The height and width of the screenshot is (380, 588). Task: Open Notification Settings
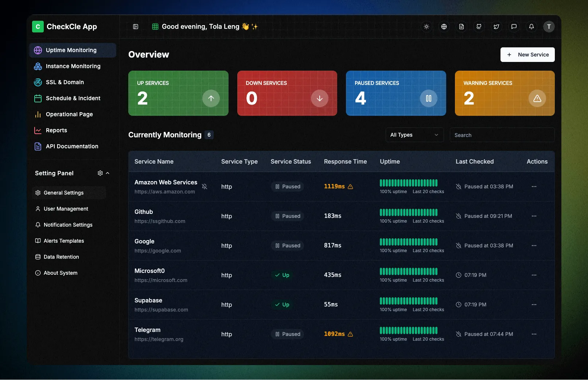click(69, 225)
